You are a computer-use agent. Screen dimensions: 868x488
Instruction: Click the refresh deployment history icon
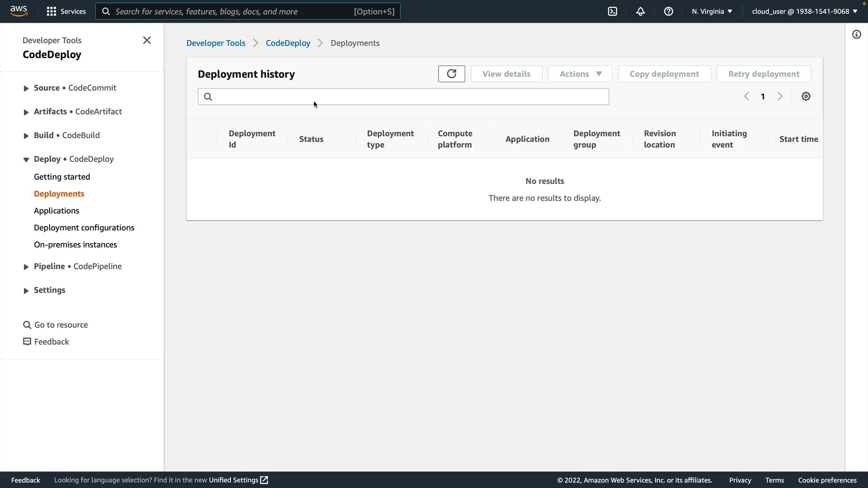coord(451,74)
